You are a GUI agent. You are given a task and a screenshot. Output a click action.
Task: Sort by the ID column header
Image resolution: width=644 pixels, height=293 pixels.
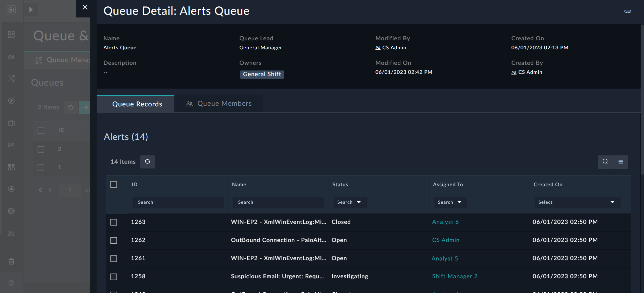(x=135, y=185)
